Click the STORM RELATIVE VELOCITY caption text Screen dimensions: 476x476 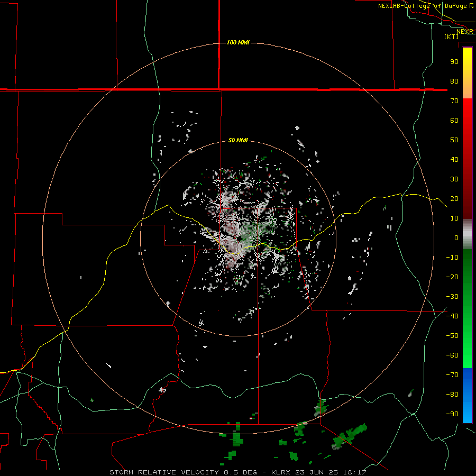pos(164,472)
